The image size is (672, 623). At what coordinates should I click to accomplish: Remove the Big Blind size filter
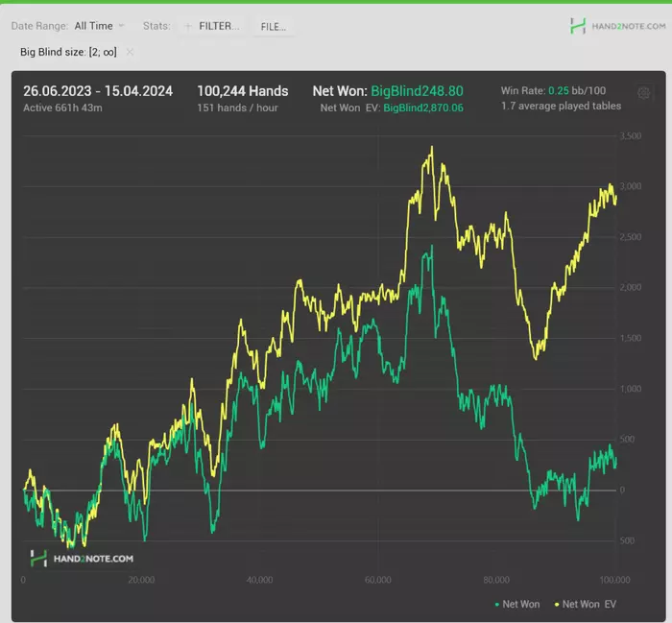(130, 52)
